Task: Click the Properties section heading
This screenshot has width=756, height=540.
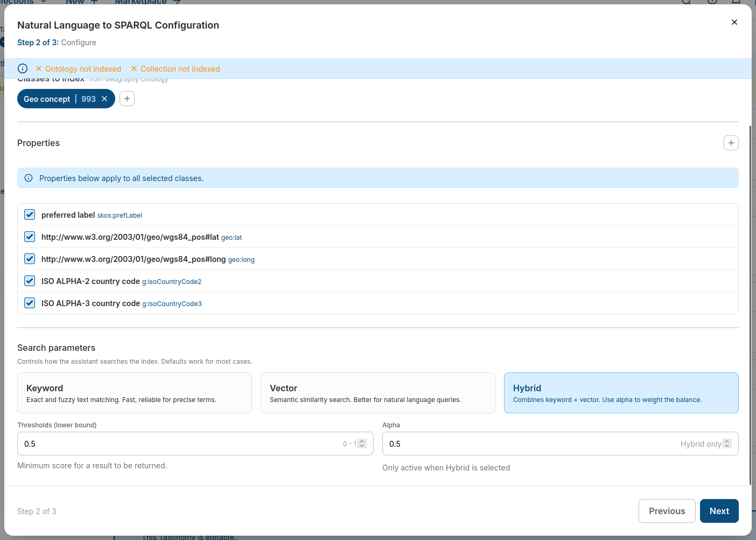Action: pos(39,143)
